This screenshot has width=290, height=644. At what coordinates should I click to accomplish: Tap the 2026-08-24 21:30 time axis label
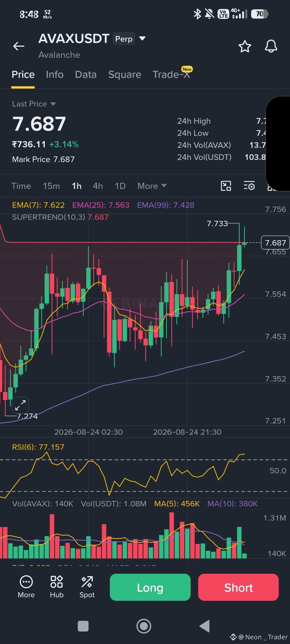187,432
